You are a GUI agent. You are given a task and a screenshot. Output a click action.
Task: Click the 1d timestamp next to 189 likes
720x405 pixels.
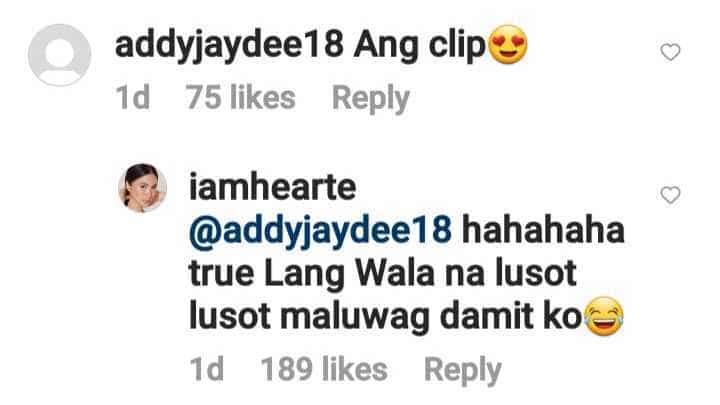(x=207, y=369)
